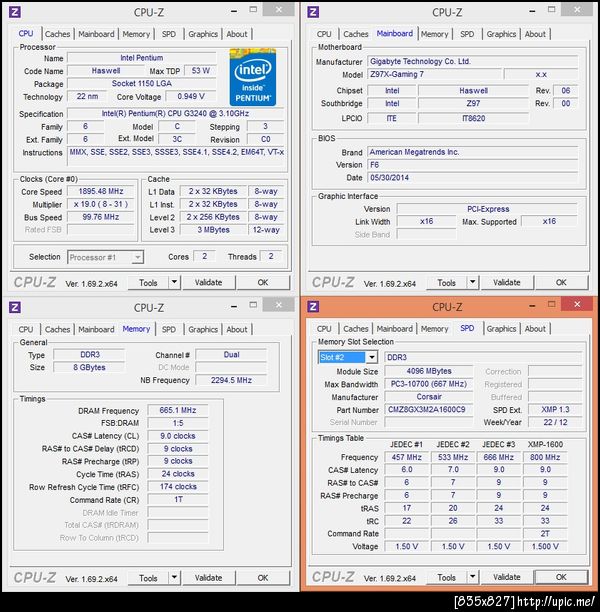Image resolution: width=600 pixels, height=612 pixels.
Task: Switch to SPD tab in Memory window
Action: coord(169,329)
